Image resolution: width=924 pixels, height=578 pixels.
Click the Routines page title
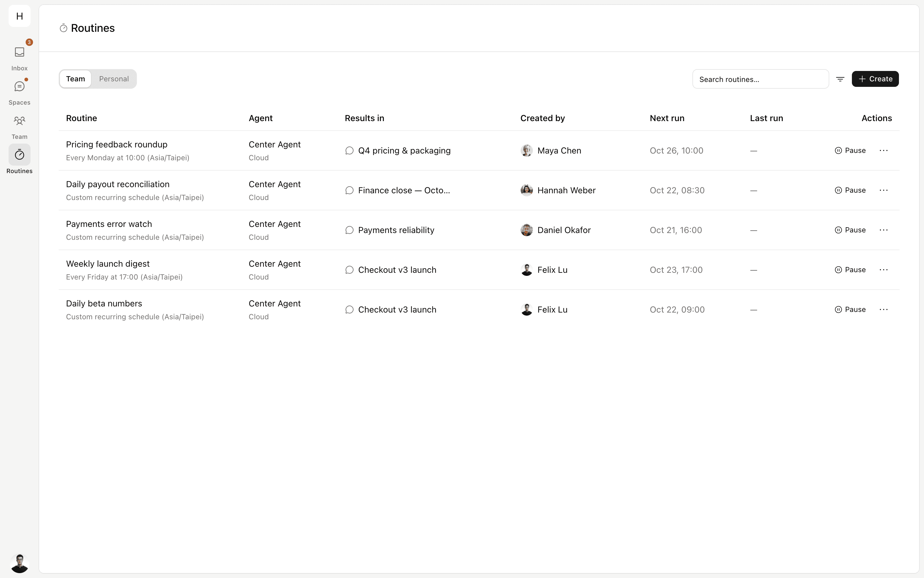tap(93, 28)
